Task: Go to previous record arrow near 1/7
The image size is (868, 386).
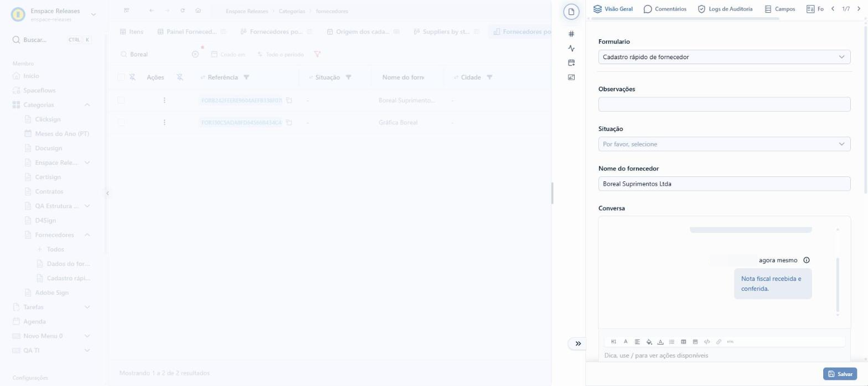Action: [833, 9]
